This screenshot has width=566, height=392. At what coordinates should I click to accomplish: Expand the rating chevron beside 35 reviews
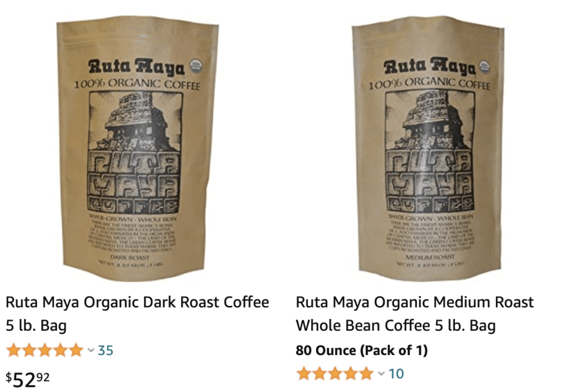tap(91, 350)
